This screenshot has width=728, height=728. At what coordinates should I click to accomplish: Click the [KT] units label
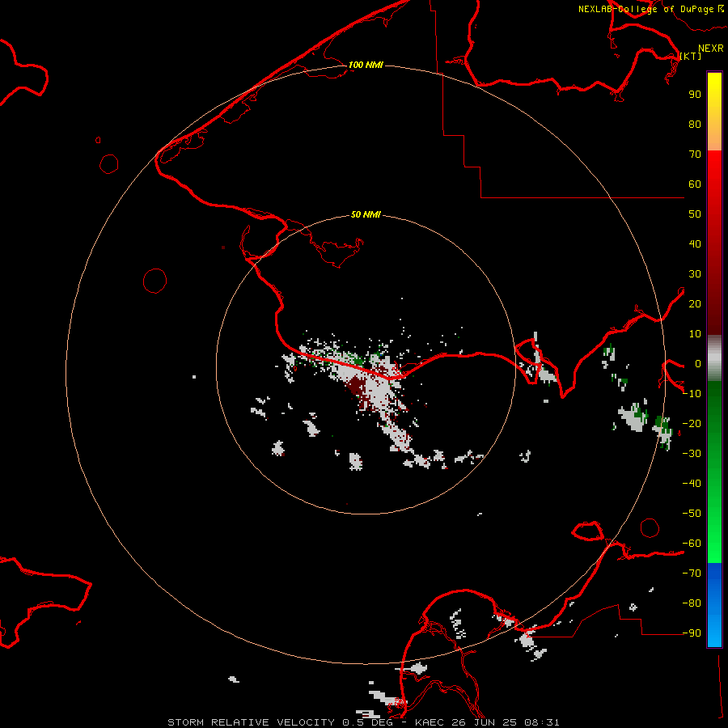[x=691, y=56]
